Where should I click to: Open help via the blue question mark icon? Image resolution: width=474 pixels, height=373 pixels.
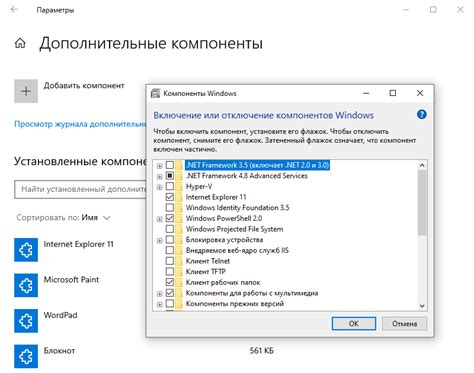(422, 115)
